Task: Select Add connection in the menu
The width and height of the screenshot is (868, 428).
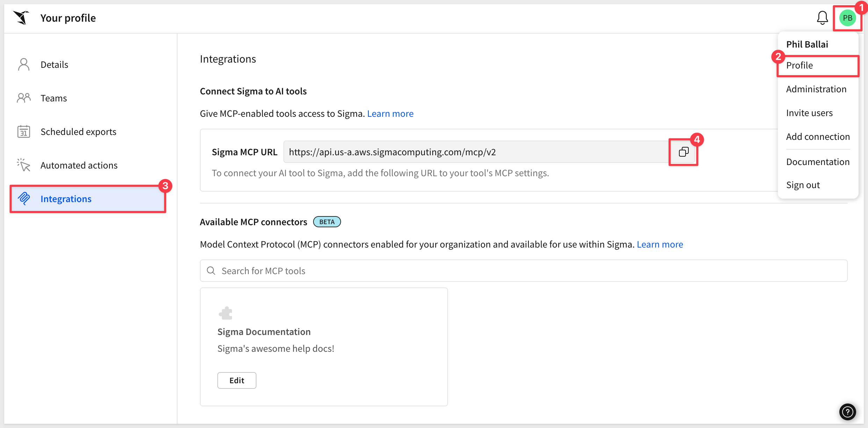Action: [x=818, y=137]
